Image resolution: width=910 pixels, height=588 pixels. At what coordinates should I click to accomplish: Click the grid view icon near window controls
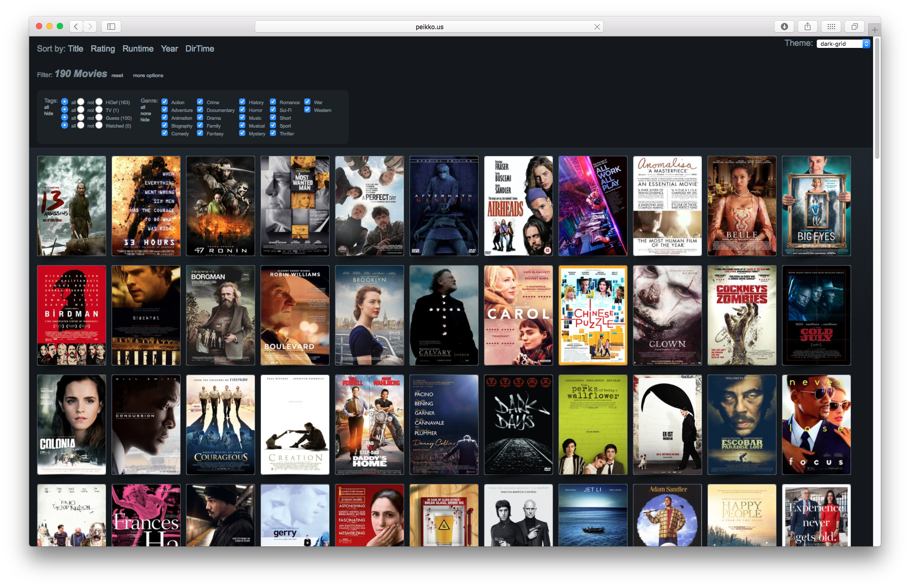pos(831,26)
